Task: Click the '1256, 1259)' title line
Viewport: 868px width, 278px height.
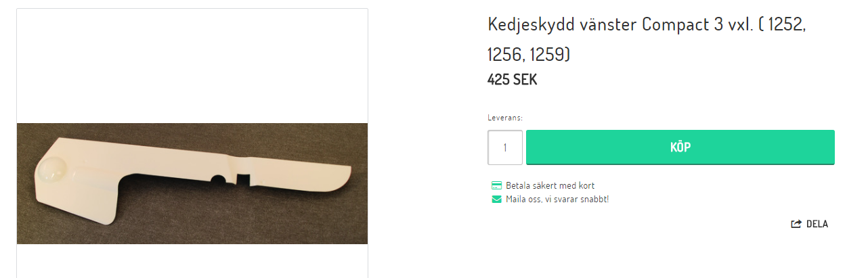Action: pos(529,54)
